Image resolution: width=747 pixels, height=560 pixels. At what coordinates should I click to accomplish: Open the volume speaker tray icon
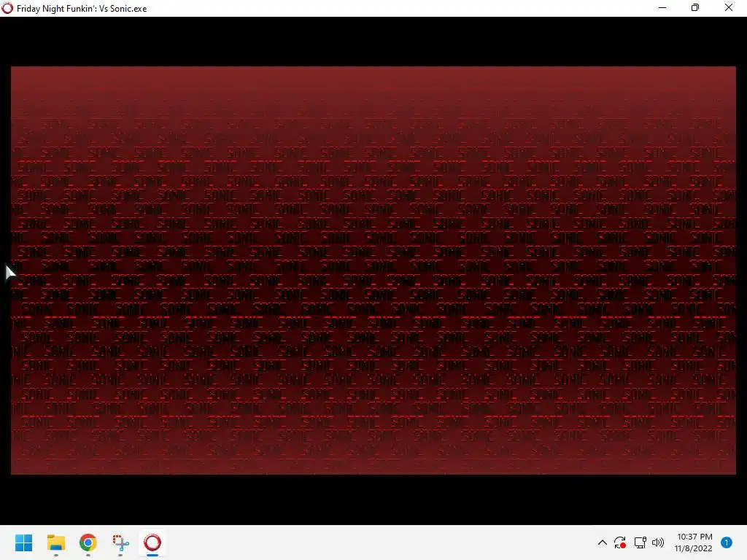click(658, 542)
